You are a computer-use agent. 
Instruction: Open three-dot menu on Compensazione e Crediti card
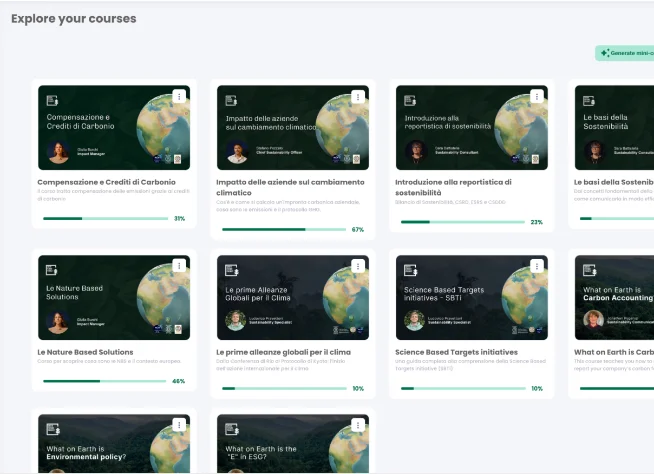tap(179, 97)
